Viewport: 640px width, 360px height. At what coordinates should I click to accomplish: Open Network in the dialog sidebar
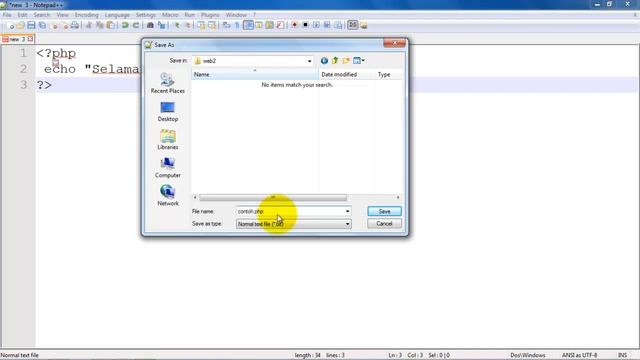click(x=168, y=196)
